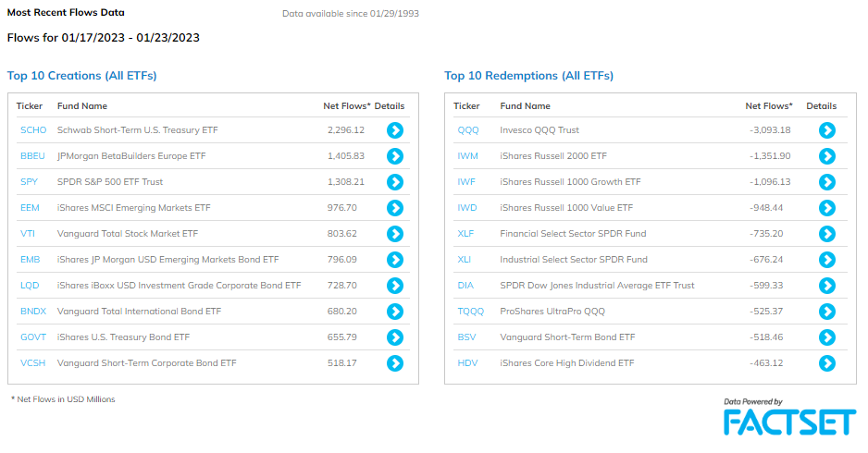The height and width of the screenshot is (453, 868).
Task: Select ProShares UltraPro QQQ fund name
Action: 552,312
